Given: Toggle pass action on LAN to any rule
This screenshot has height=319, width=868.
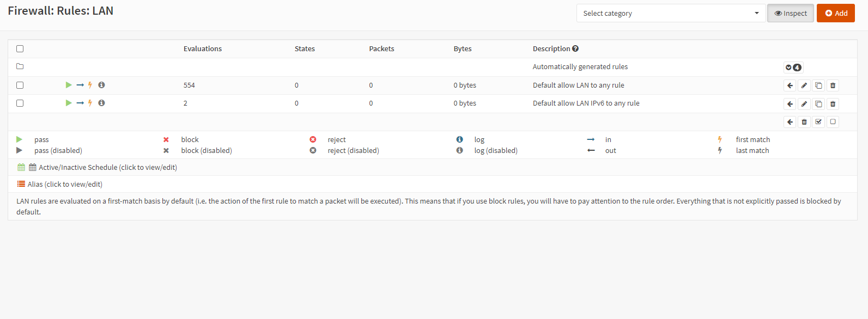Looking at the screenshot, I should (69, 85).
